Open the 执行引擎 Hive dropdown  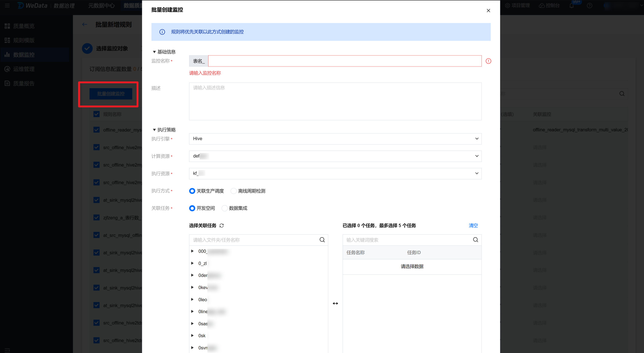(x=335, y=139)
